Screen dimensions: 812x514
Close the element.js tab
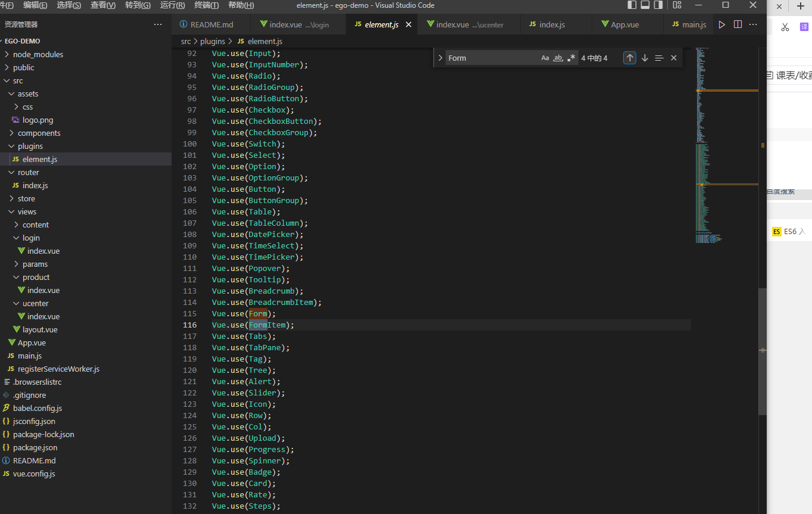(409, 24)
